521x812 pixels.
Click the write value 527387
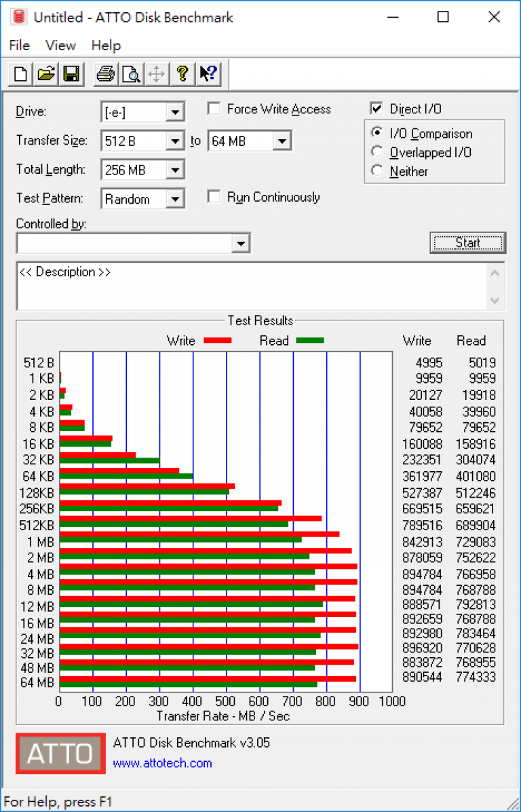coord(423,493)
